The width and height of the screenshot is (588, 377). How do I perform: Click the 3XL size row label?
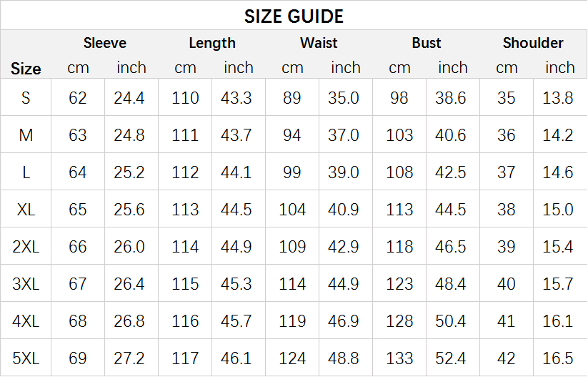[26, 284]
